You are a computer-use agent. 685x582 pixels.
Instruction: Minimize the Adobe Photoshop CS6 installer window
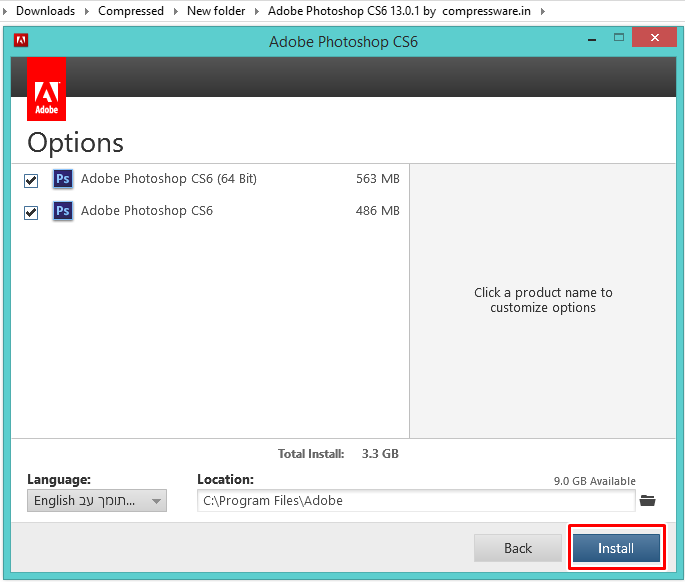592,39
